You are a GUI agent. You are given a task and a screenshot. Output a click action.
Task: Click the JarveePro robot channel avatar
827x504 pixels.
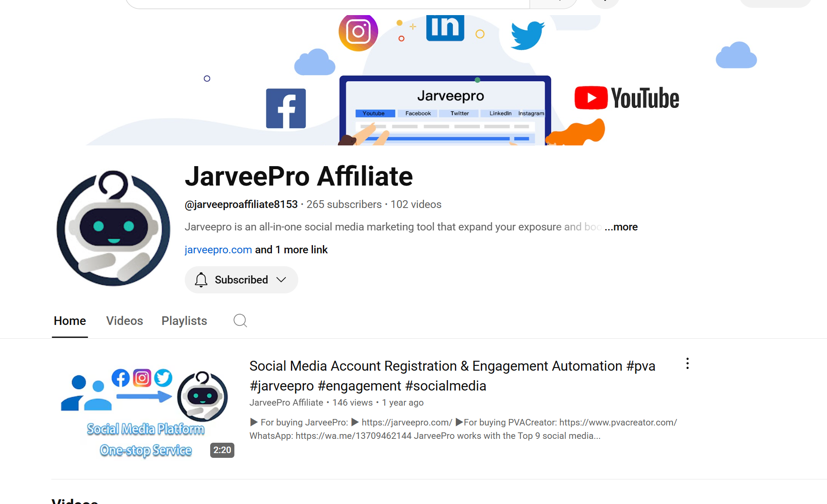[x=113, y=227]
